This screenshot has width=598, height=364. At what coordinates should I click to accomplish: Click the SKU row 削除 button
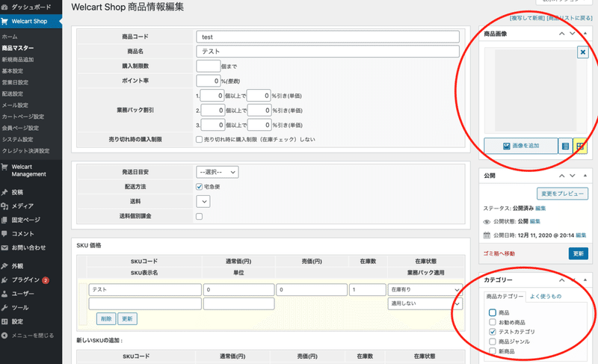[106, 319]
